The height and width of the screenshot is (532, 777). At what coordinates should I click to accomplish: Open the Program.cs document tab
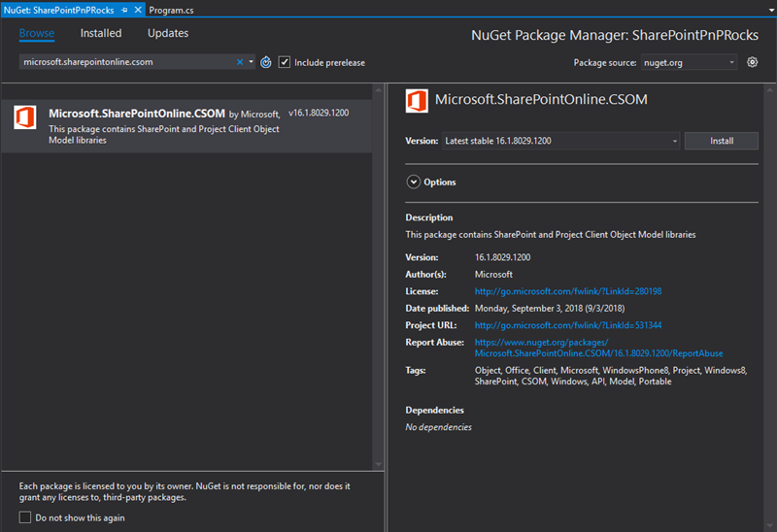click(x=172, y=10)
